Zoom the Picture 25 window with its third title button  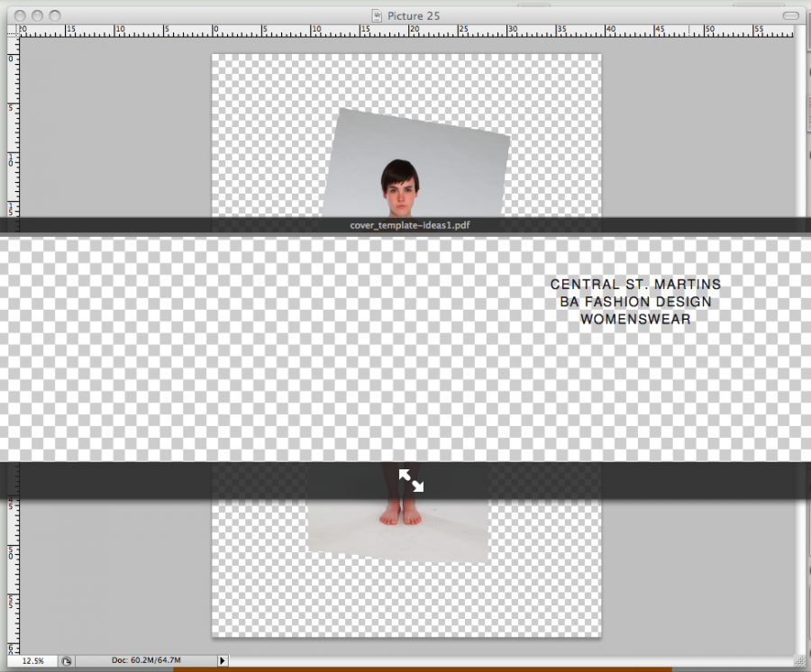click(x=55, y=15)
